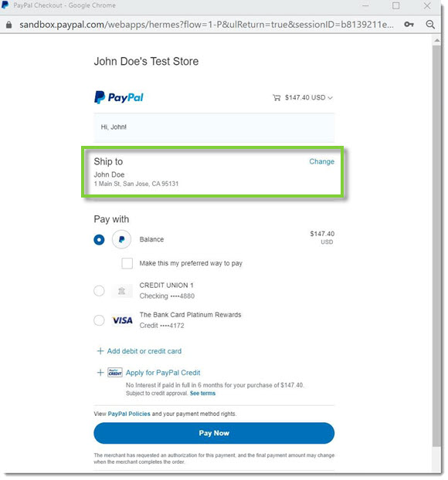Select Balance as payment method
This screenshot has width=448, height=480.
[x=99, y=240]
